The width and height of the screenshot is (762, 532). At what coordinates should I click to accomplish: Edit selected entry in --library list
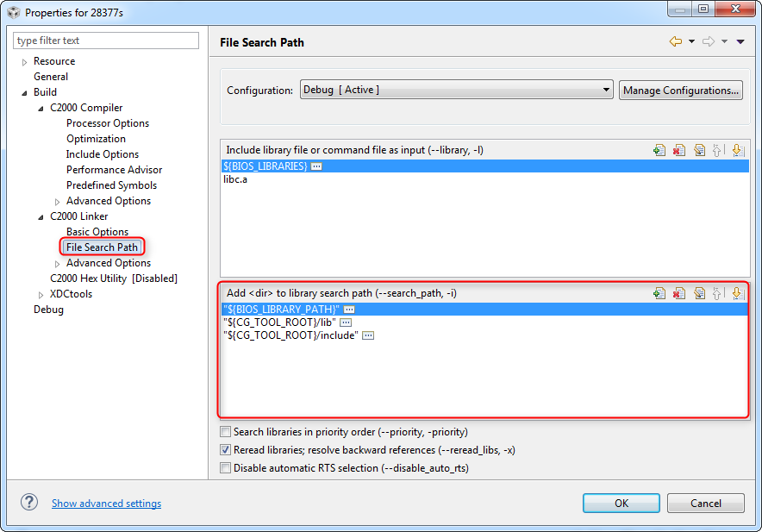699,150
